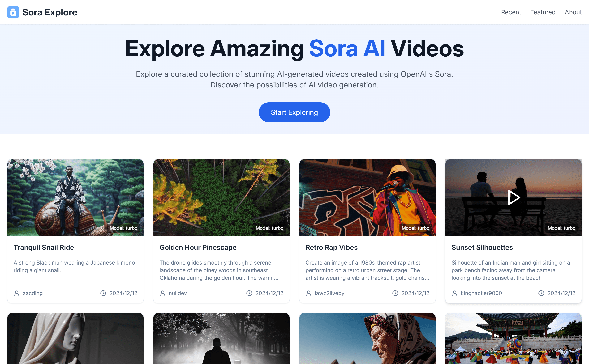Click the clock icon on Retro Rap Vibes card
The width and height of the screenshot is (589, 364).
[x=395, y=293]
